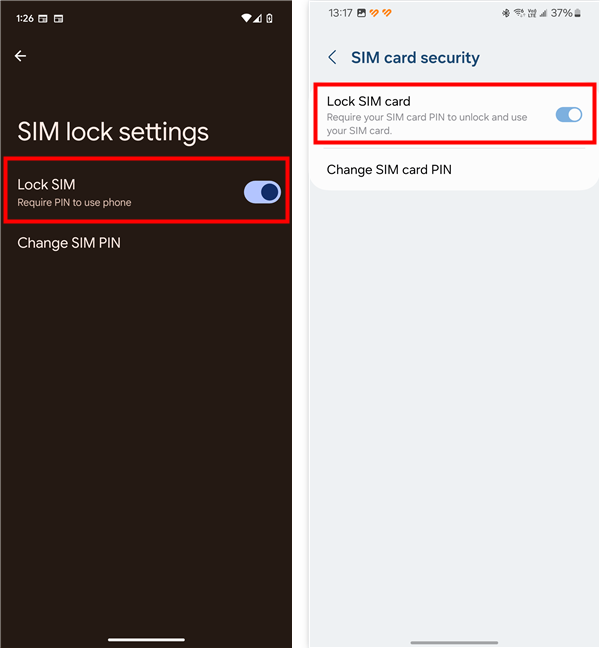
Task: Open Change SIM card PIN
Action: click(389, 170)
